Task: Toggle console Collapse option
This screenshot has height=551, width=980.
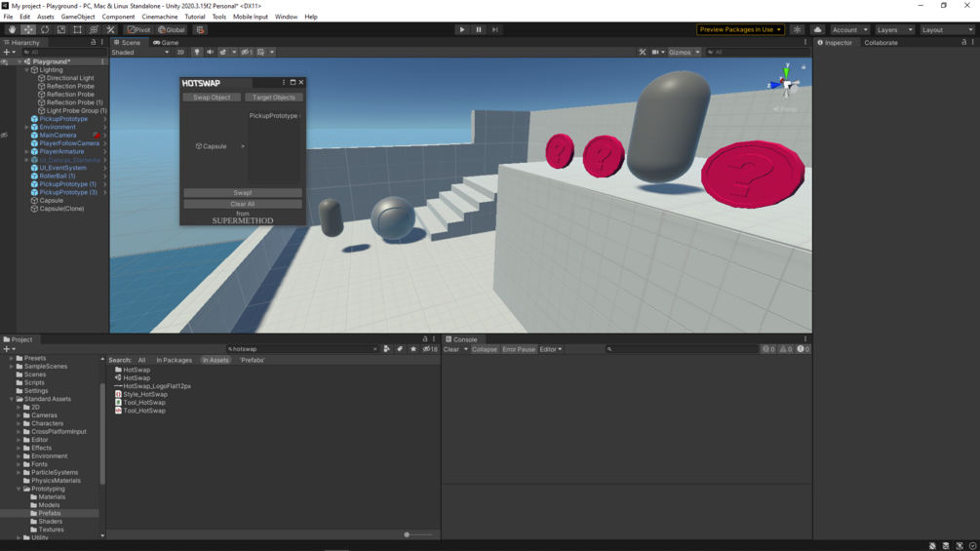Action: coord(485,349)
